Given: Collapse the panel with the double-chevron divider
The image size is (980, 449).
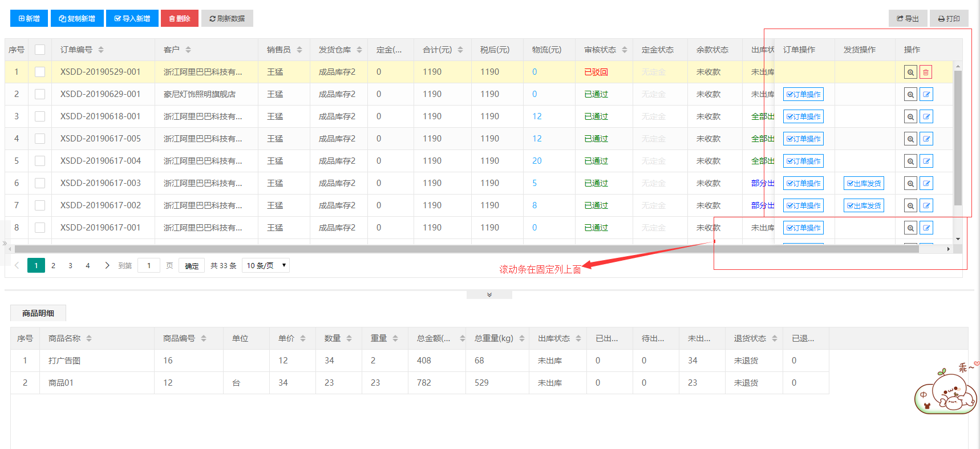Looking at the screenshot, I should [x=489, y=295].
